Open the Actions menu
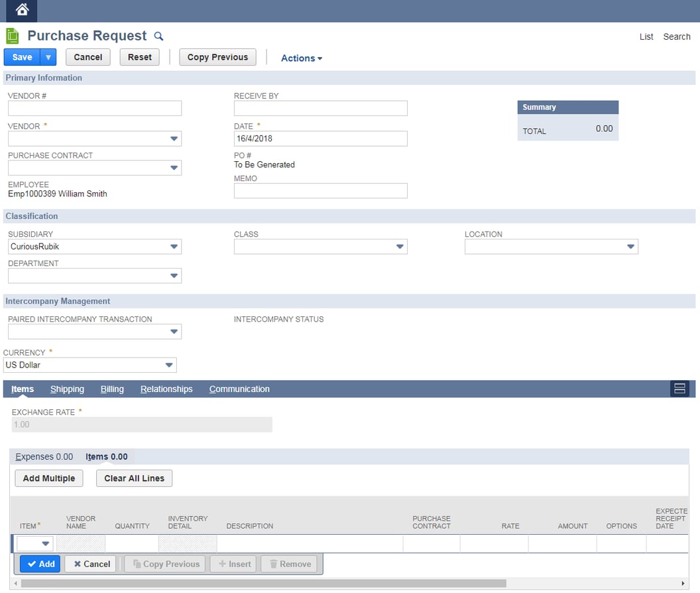 (x=301, y=58)
